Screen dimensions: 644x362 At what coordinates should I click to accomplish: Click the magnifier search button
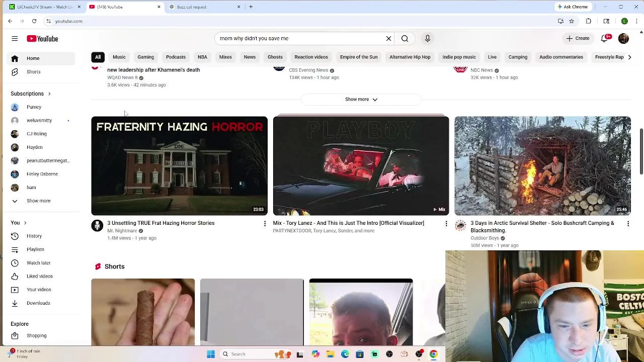(405, 38)
